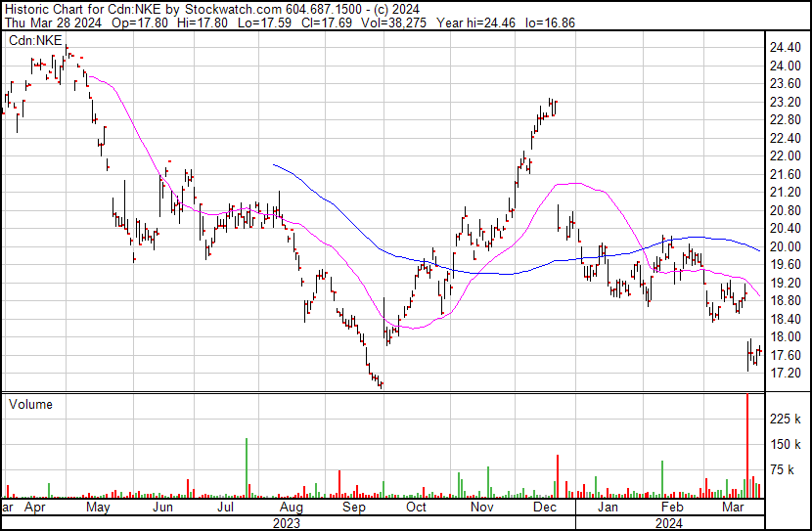
Task: Click the tall green volume bar in July
Action: pos(246,467)
